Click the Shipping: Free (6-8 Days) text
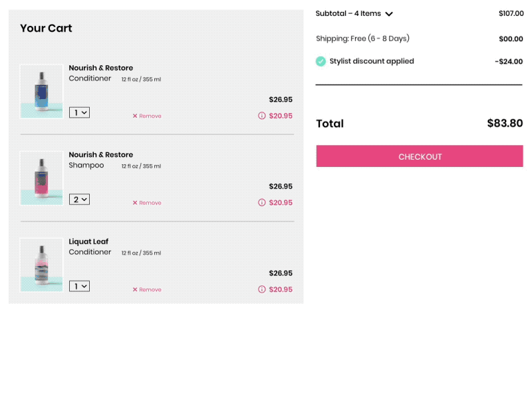 pos(363,39)
